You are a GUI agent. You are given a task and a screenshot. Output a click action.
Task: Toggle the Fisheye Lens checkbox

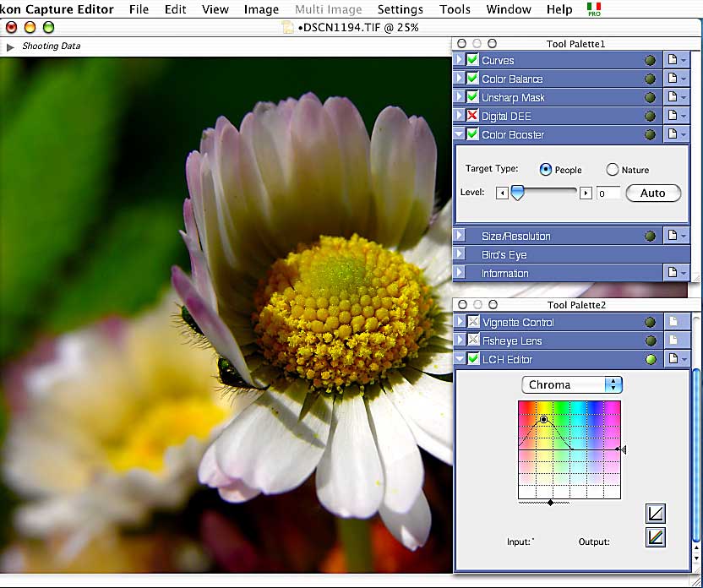pyautogui.click(x=473, y=340)
